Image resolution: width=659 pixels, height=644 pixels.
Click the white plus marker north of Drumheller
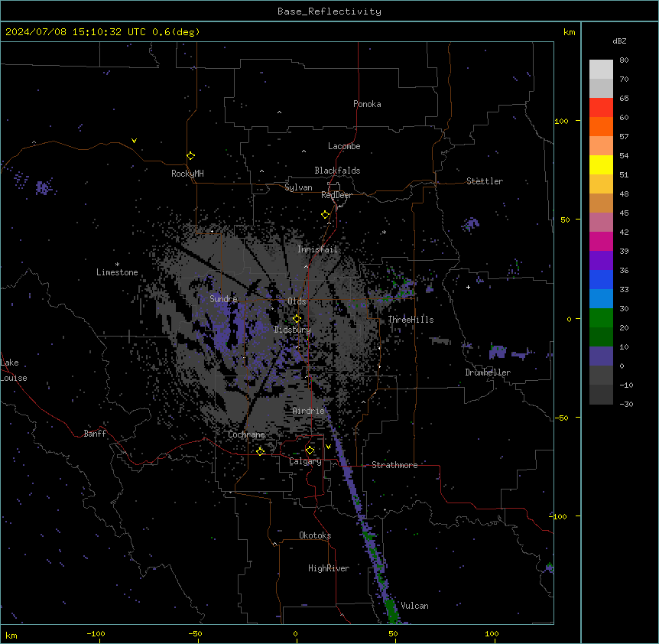pyautogui.click(x=468, y=287)
